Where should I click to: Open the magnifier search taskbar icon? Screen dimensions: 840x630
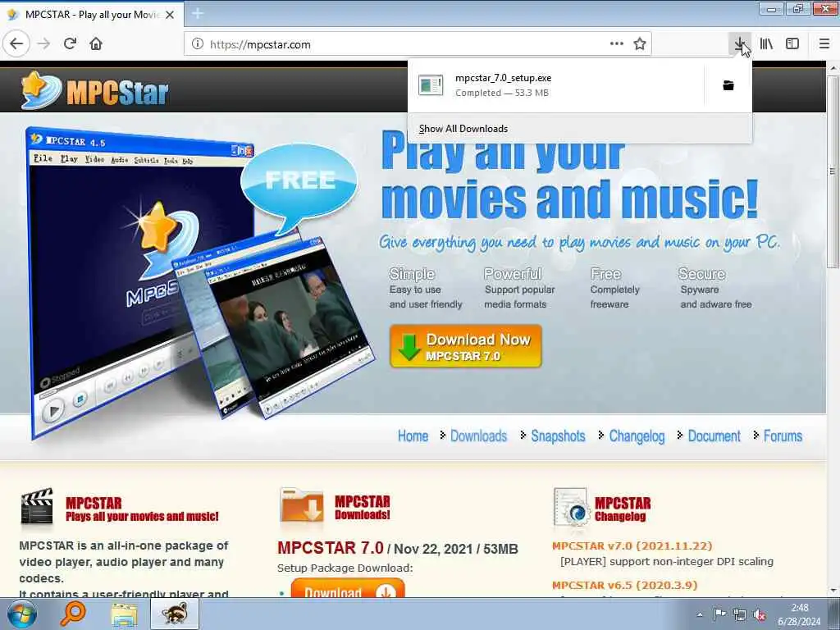click(x=73, y=614)
